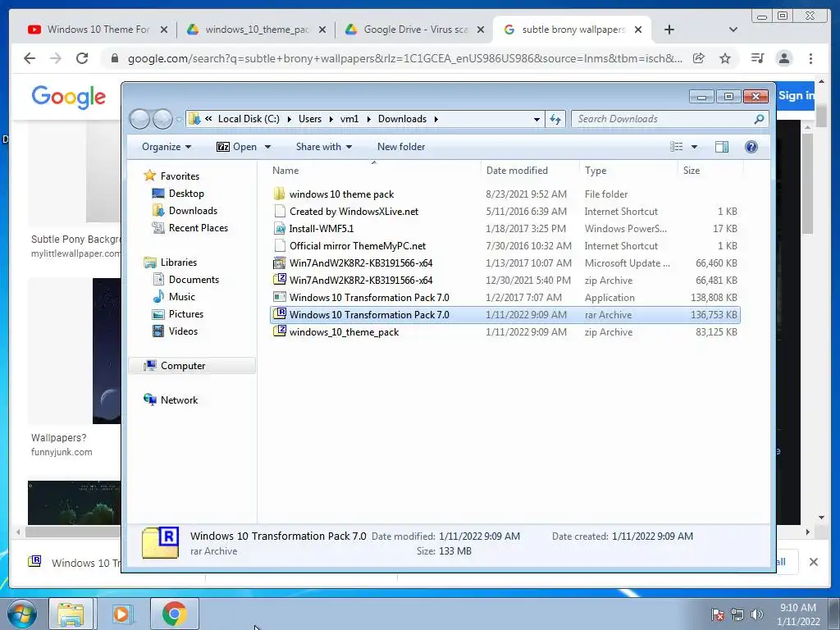The width and height of the screenshot is (840, 630).
Task: Open Recent Places in Favorites
Action: (x=198, y=228)
